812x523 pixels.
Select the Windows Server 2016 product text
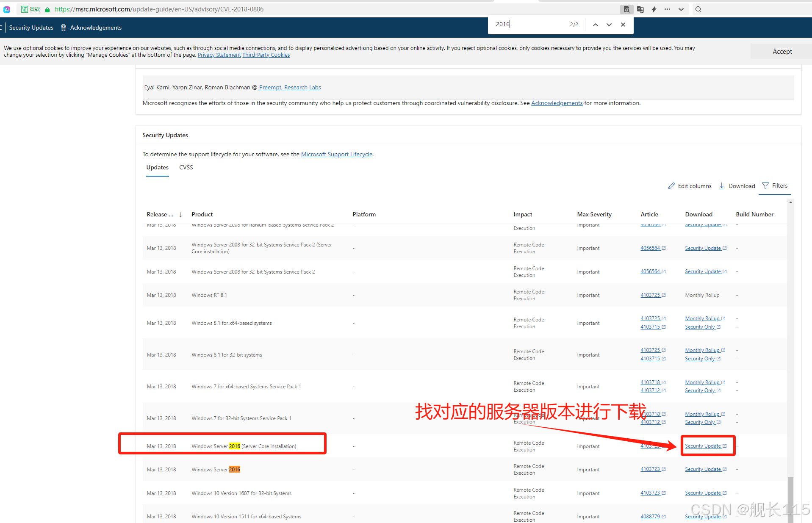216,470
